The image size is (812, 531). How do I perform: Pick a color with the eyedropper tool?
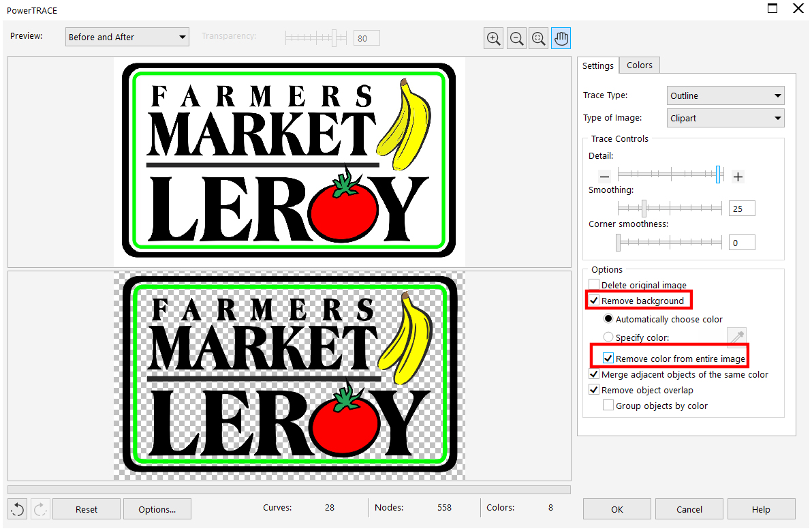coord(736,337)
